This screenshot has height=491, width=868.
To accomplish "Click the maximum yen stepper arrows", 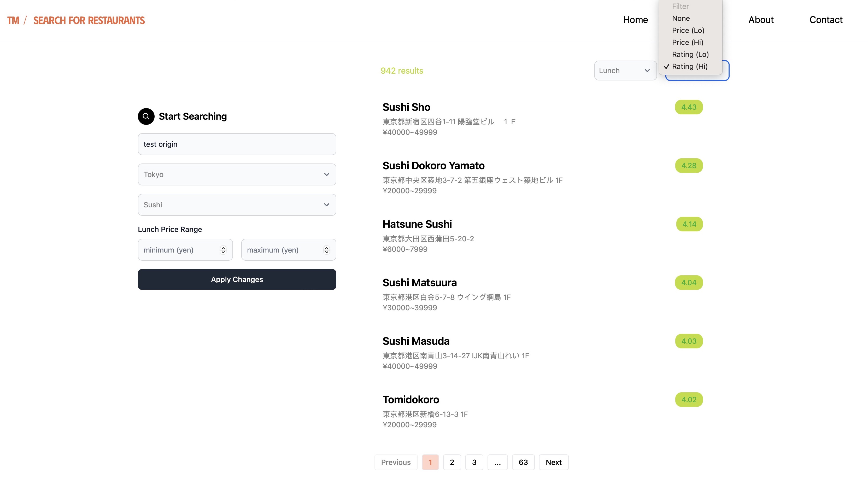I will click(326, 250).
